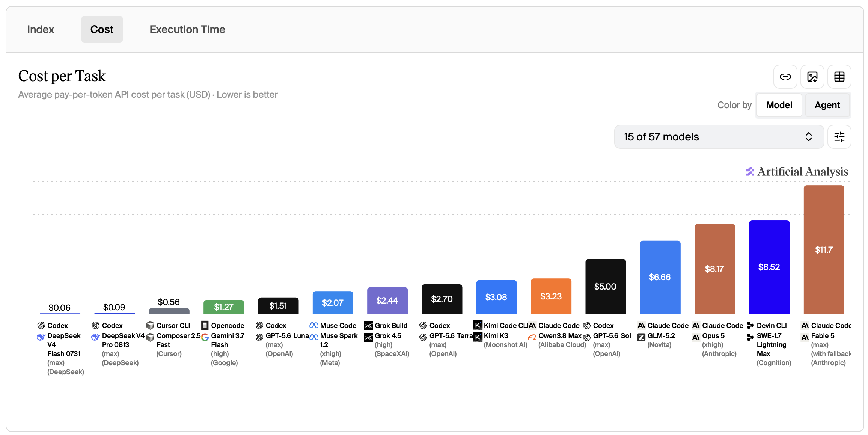Image resolution: width=868 pixels, height=435 pixels.
Task: Click the $8.52 Devin CLI bar
Action: (x=769, y=267)
